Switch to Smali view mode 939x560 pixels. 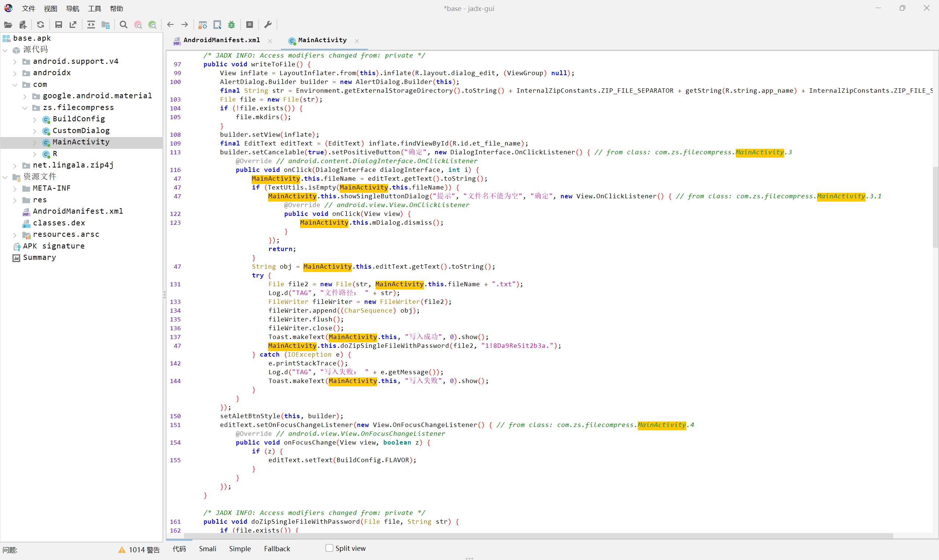[x=208, y=549]
